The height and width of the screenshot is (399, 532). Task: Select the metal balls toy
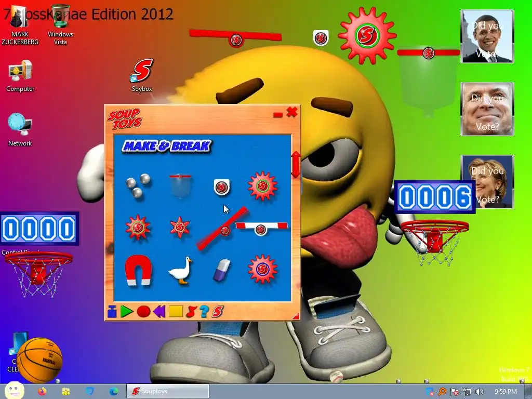pos(138,185)
